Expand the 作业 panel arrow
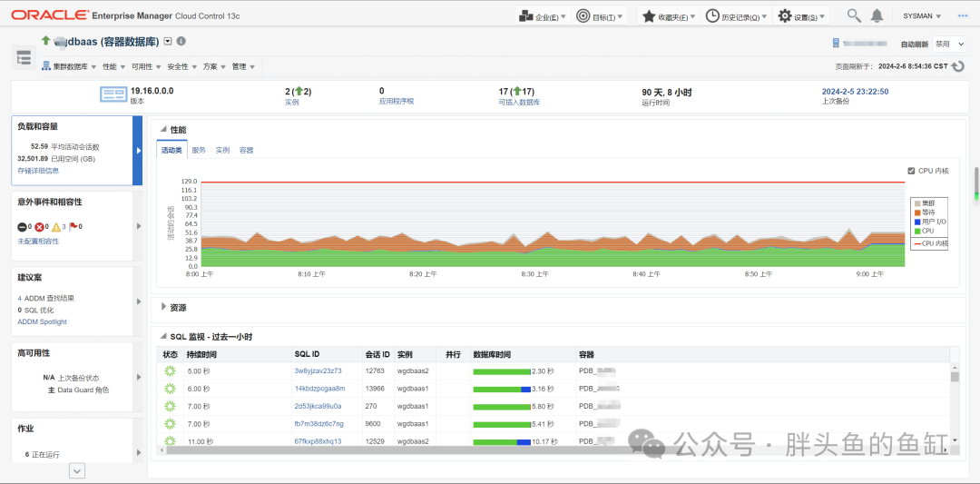The image size is (980, 484). click(x=139, y=453)
